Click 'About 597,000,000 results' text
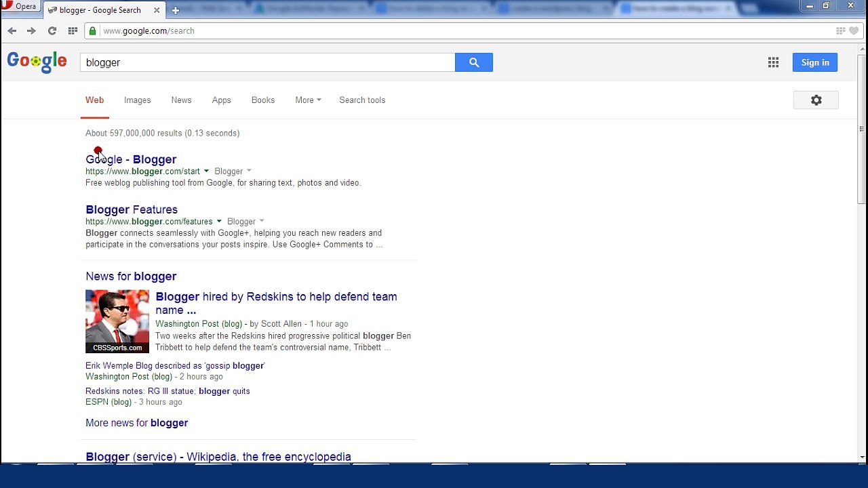The width and height of the screenshot is (868, 488). (x=163, y=133)
